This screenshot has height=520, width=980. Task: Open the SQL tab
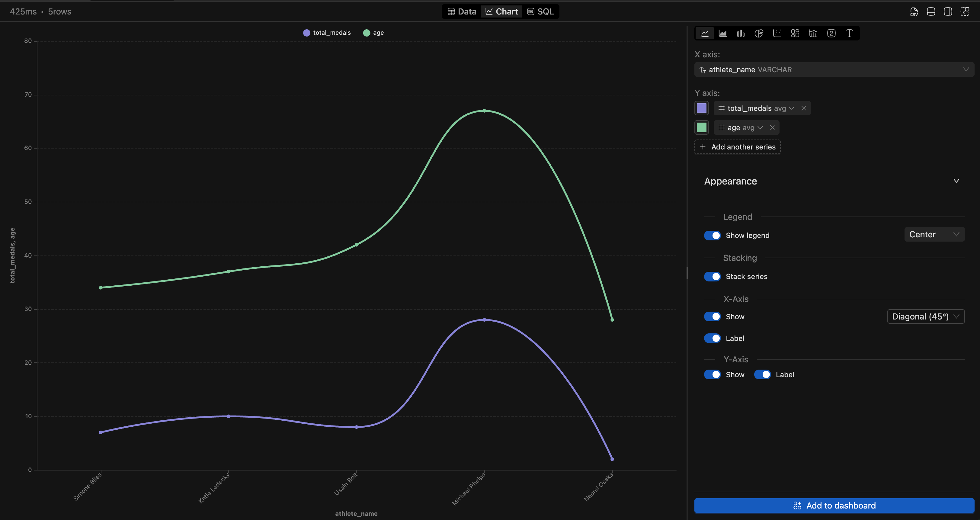541,11
